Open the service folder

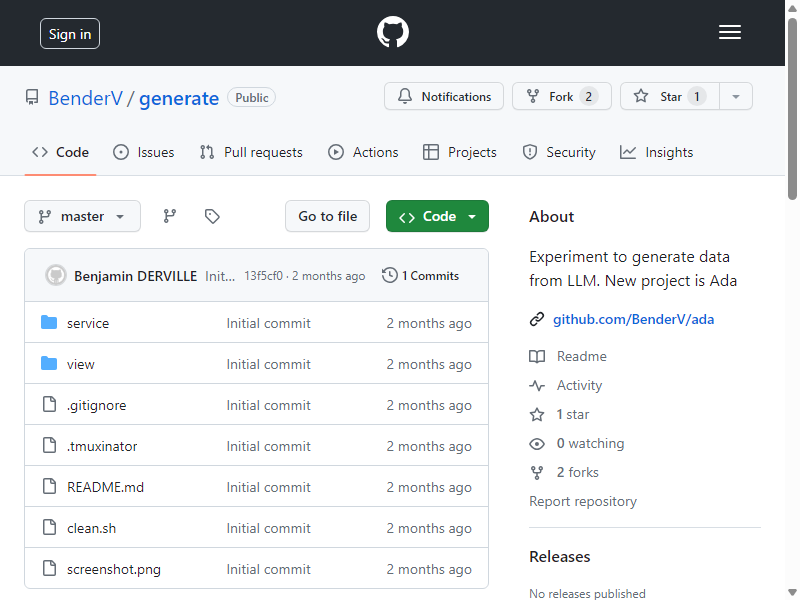(x=88, y=323)
